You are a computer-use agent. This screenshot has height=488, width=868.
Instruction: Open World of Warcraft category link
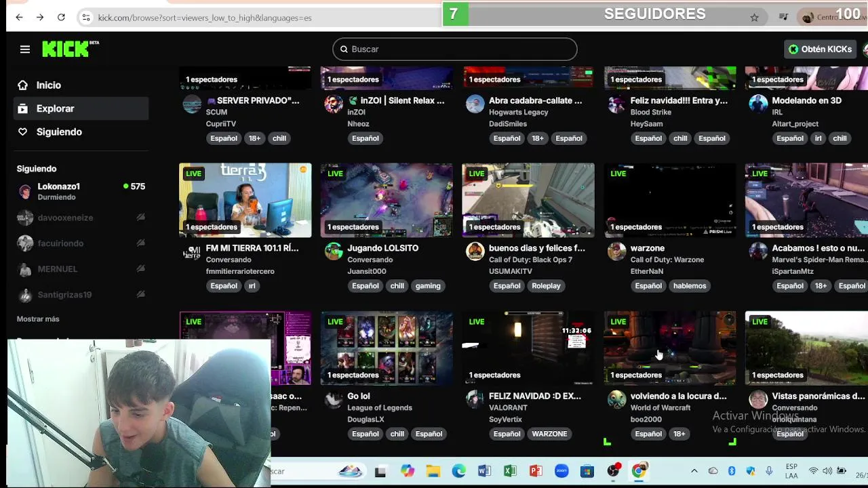click(660, 407)
